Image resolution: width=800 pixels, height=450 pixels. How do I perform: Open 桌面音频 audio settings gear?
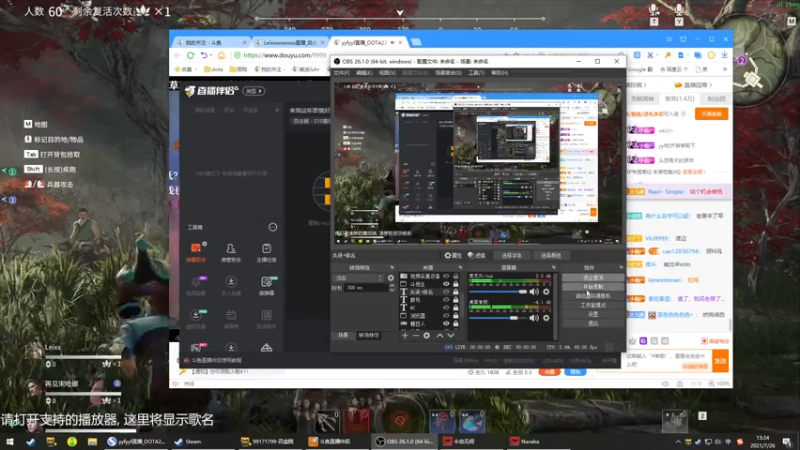546,318
